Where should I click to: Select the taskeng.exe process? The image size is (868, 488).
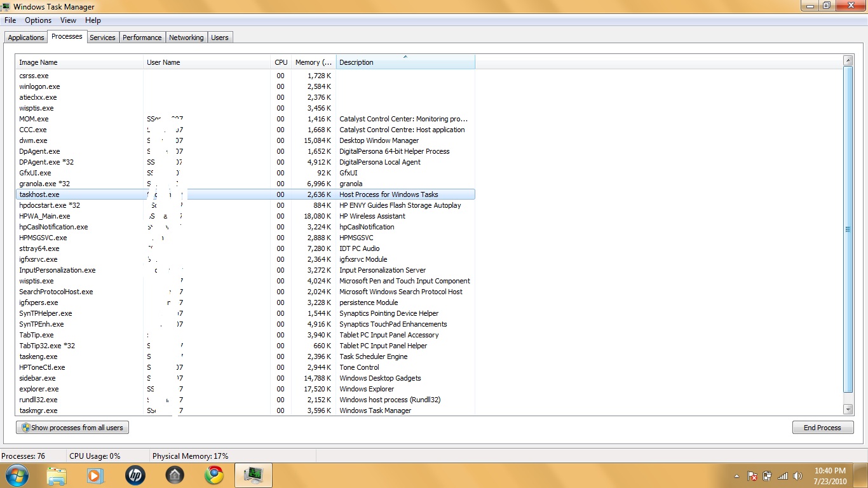[x=245, y=356]
